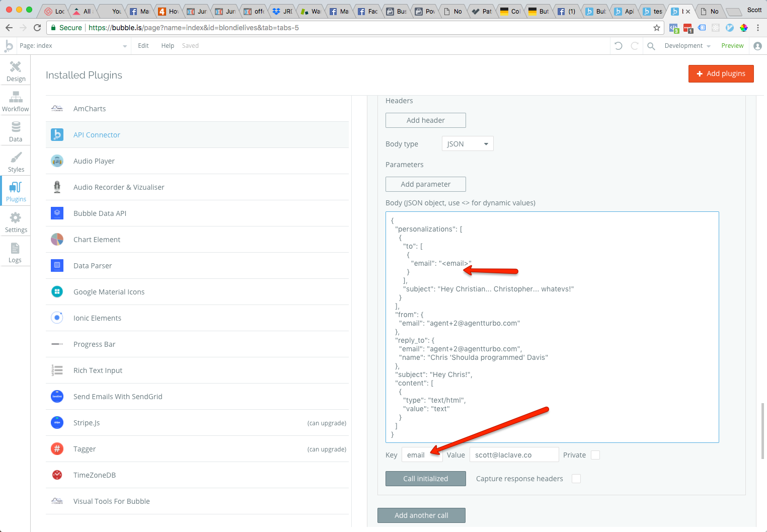
Task: Open the Plugins tab in sidebar
Action: click(16, 191)
